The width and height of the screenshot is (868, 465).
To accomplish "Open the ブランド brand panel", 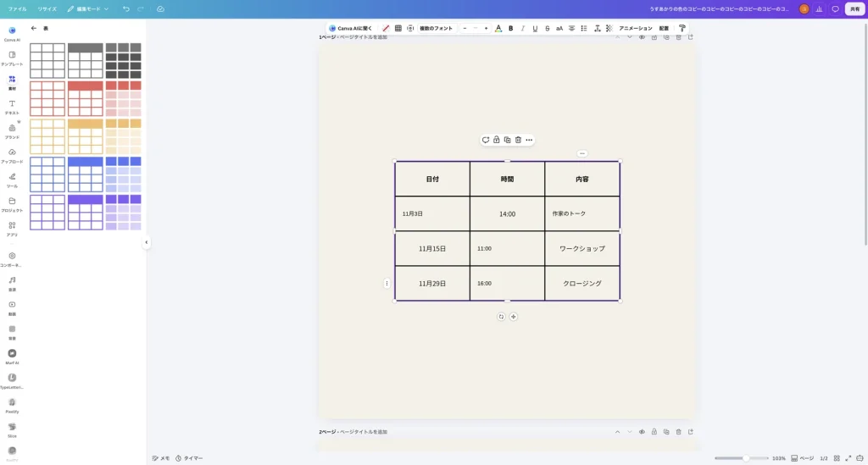I will pyautogui.click(x=12, y=131).
